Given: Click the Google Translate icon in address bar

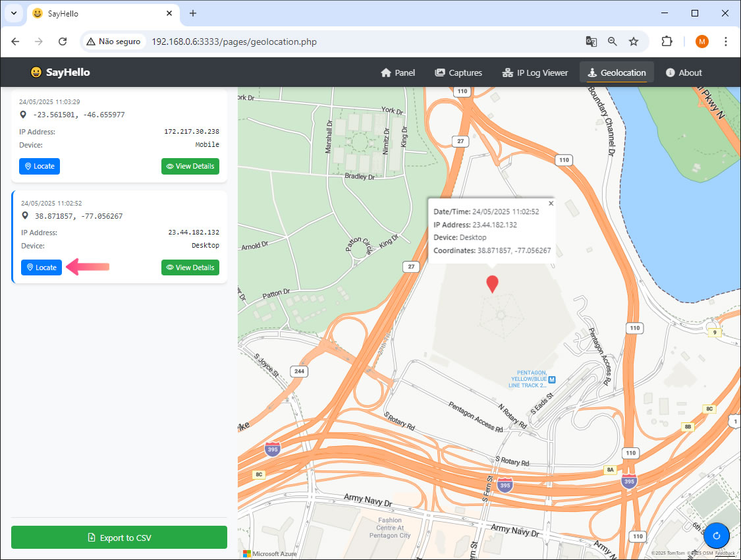Looking at the screenshot, I should click(591, 42).
